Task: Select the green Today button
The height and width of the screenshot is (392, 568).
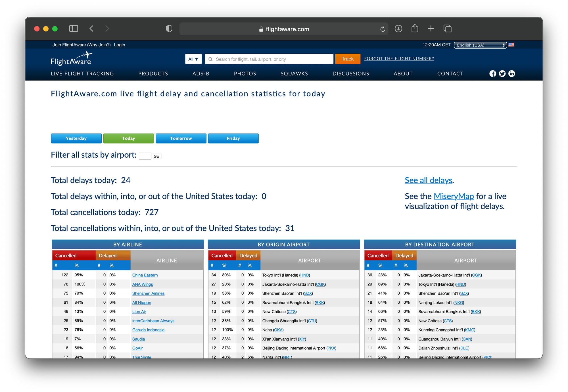Action: 129,138
